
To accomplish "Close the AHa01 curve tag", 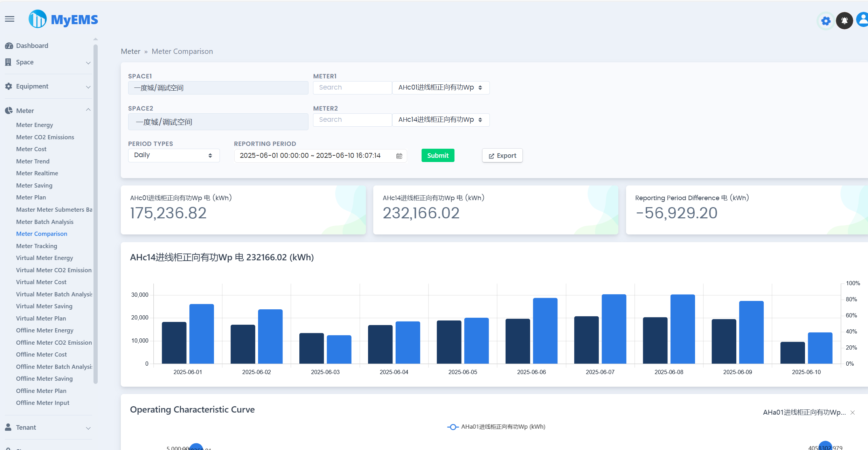I will point(853,413).
